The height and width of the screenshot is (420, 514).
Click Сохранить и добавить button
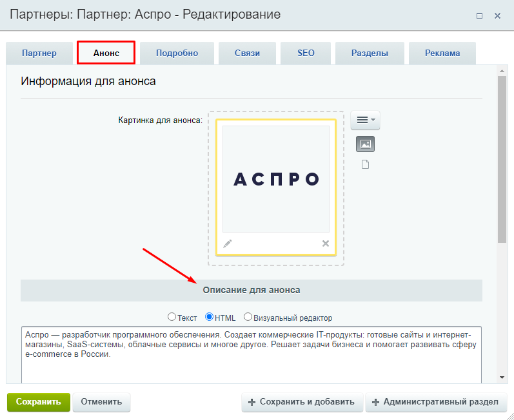pyautogui.click(x=302, y=402)
